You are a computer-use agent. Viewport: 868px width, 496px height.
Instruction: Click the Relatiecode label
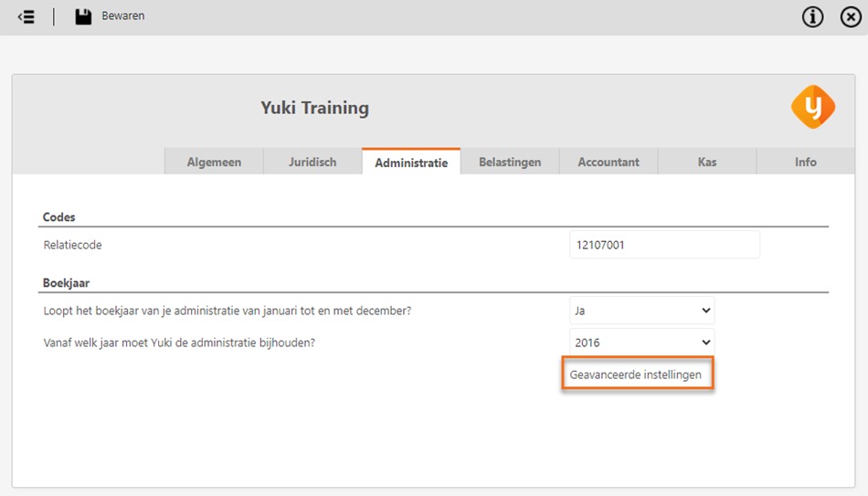click(72, 245)
